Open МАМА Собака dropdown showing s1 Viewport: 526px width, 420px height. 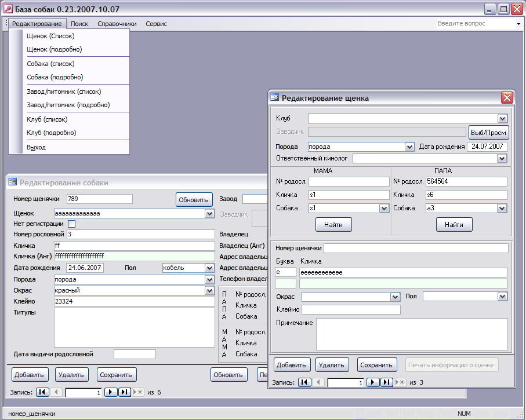point(384,208)
